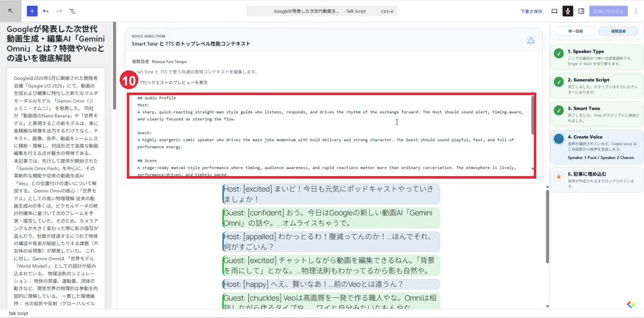Open the document title command bar

point(322,11)
